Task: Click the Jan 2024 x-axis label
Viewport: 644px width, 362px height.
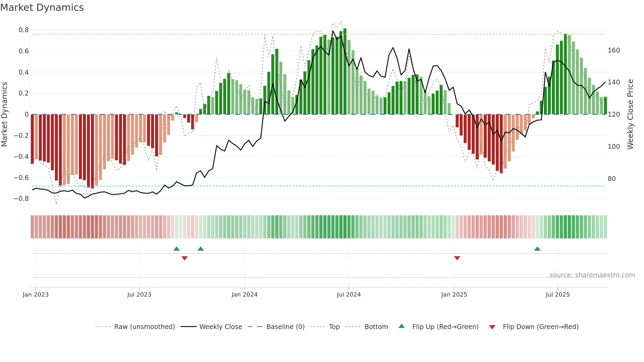Action: pos(245,294)
